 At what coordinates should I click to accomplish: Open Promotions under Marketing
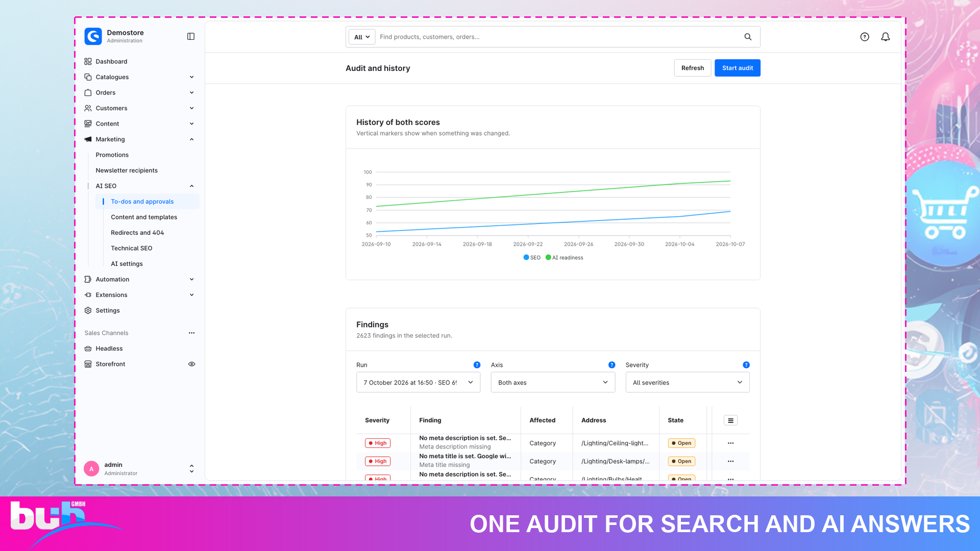[112, 155]
